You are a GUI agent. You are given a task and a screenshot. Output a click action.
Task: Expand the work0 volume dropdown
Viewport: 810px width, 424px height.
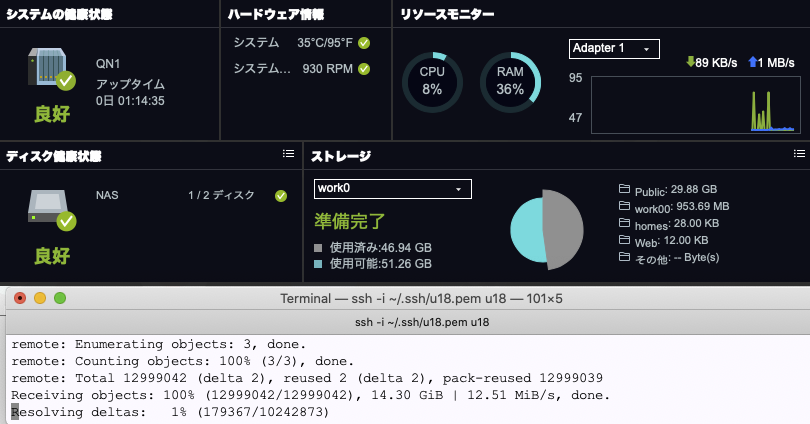tap(392, 188)
